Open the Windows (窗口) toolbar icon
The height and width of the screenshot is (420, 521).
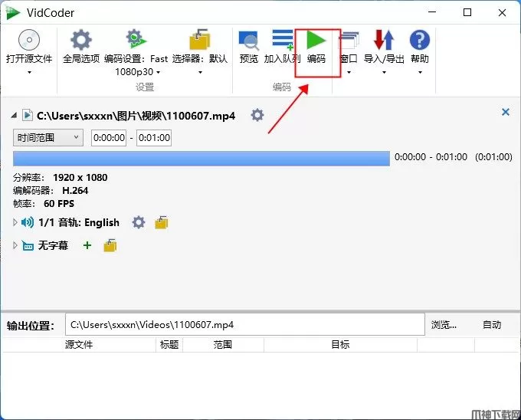(x=349, y=41)
